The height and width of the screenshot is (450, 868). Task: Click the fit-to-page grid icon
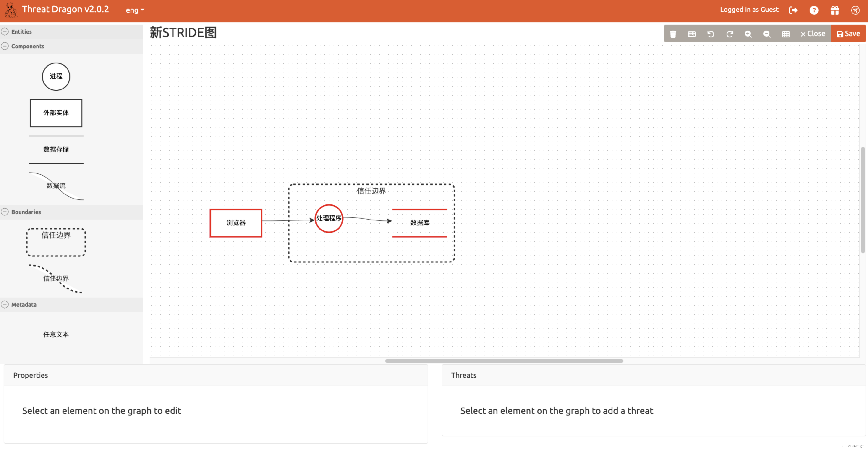(x=785, y=34)
